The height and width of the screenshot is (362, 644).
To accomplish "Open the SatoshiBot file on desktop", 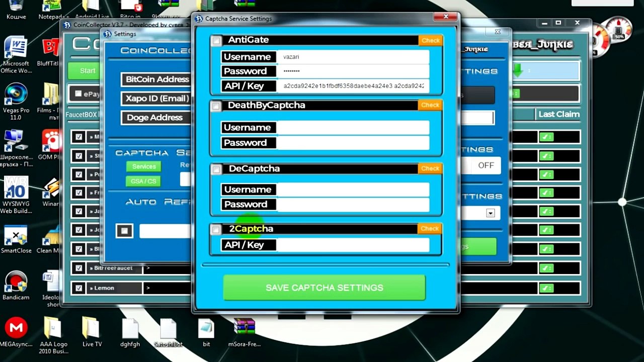I will (168, 332).
